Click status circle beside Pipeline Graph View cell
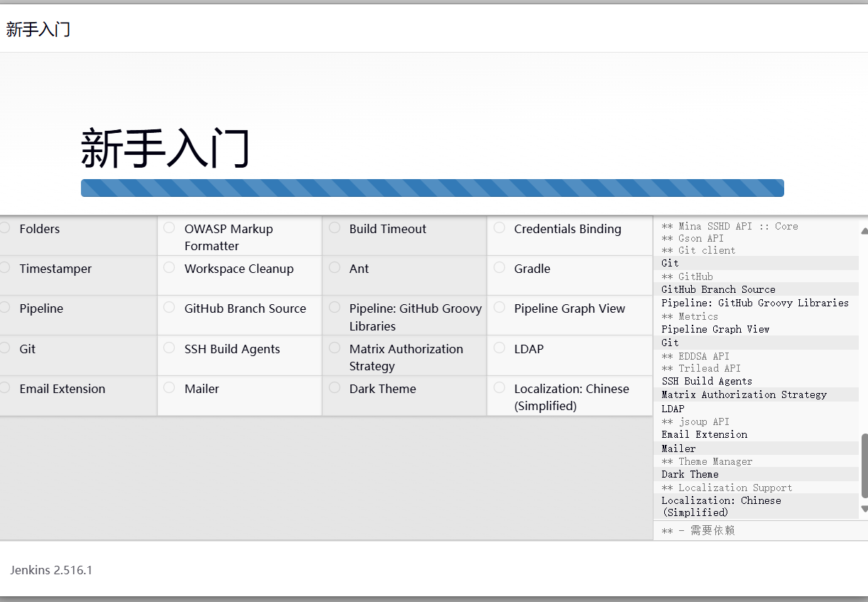The height and width of the screenshot is (602, 868). point(499,307)
